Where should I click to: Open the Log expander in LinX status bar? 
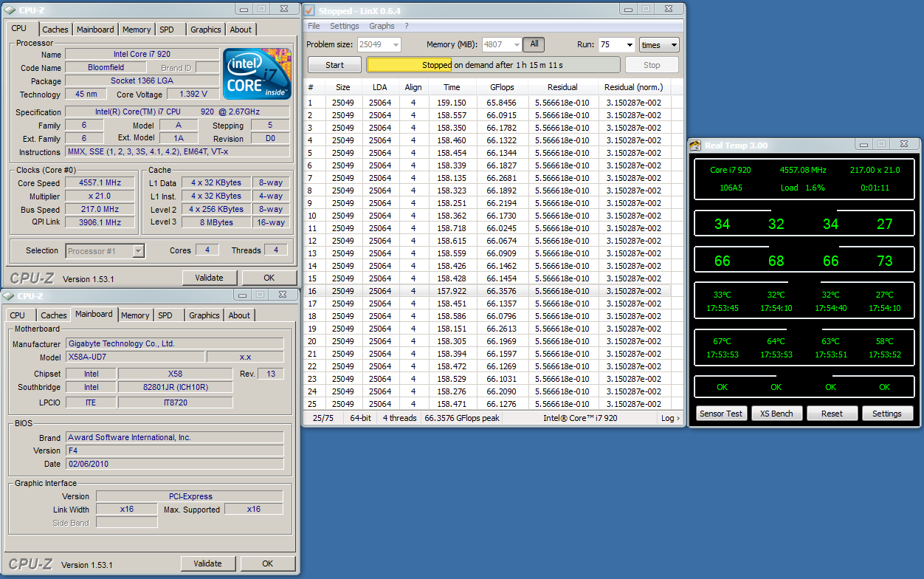pos(670,418)
